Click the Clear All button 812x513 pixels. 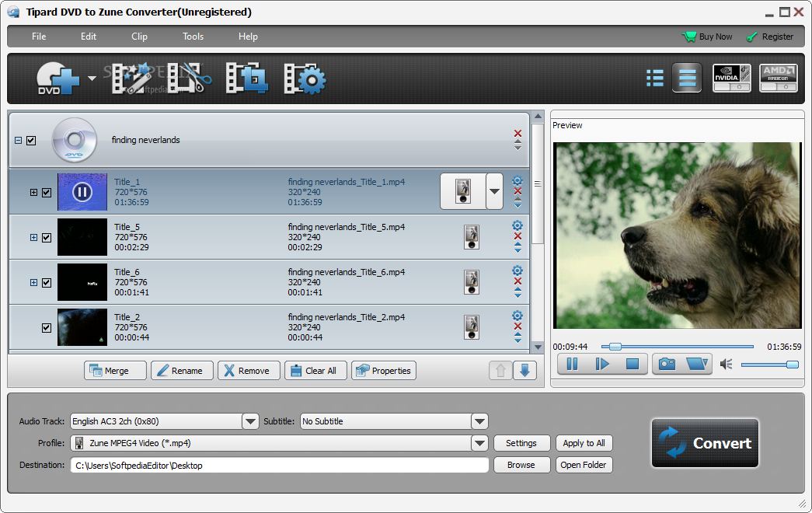point(315,371)
